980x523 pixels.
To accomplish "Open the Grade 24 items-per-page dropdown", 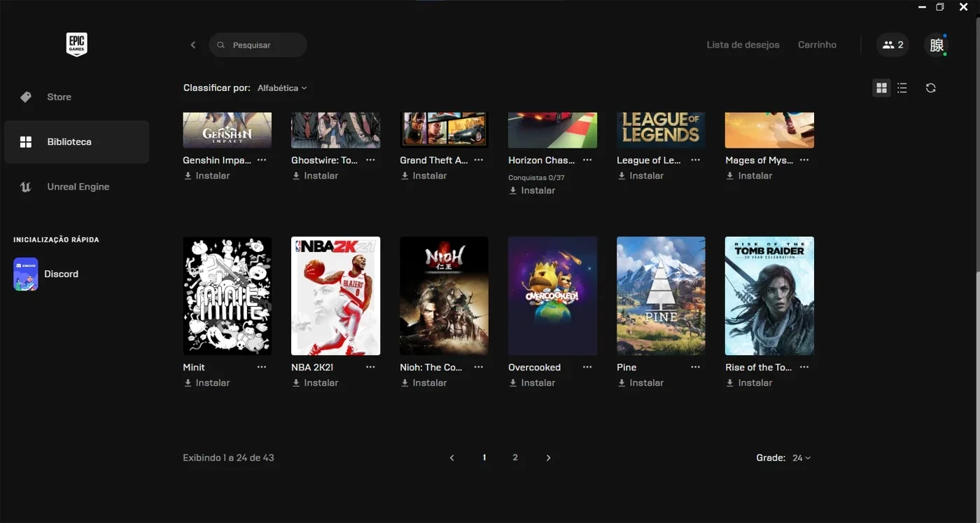I will (802, 458).
